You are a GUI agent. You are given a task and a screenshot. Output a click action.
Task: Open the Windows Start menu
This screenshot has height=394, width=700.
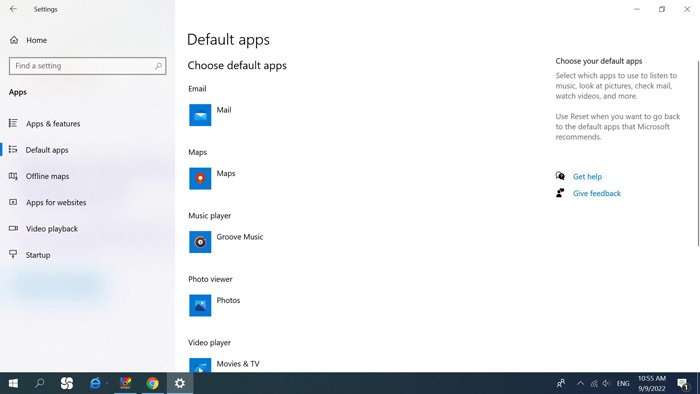coord(13,383)
